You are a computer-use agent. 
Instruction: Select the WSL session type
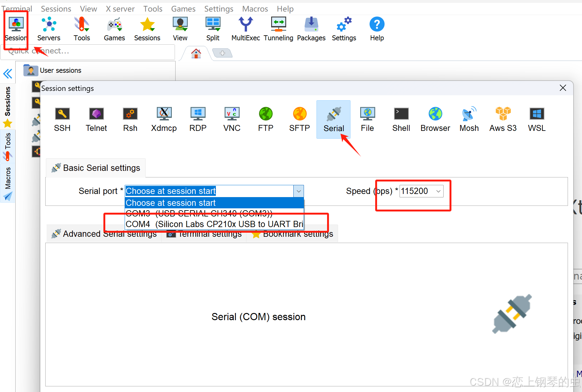coord(537,119)
